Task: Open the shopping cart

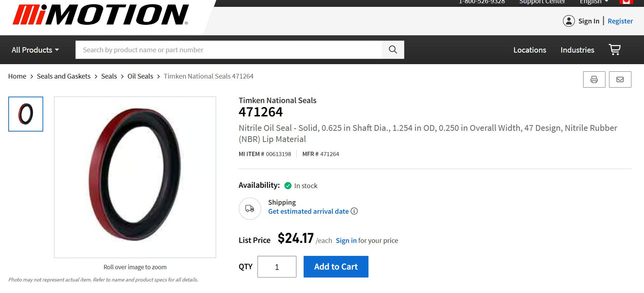Action: [614, 50]
